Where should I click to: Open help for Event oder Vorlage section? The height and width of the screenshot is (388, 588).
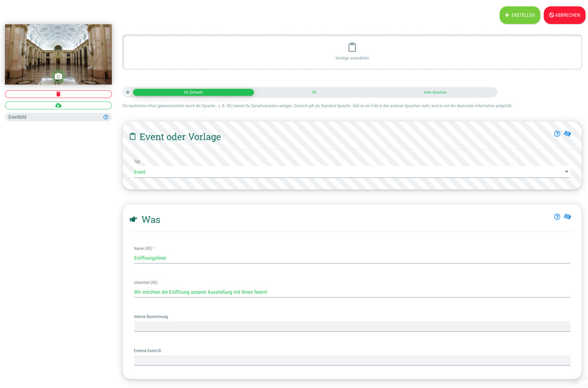tap(557, 134)
